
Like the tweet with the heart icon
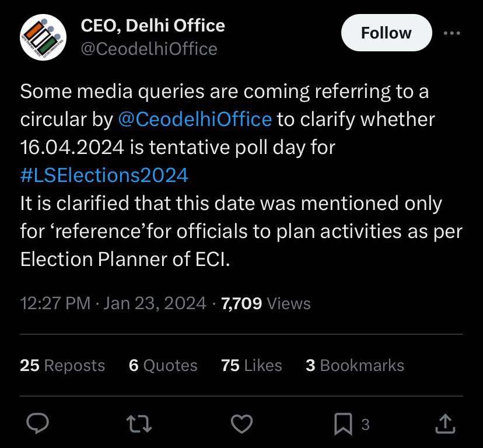point(242,424)
